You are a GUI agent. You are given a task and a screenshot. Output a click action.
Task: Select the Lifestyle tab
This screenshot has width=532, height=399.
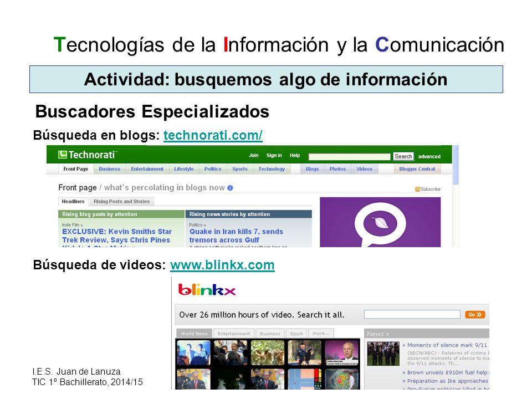tap(184, 169)
